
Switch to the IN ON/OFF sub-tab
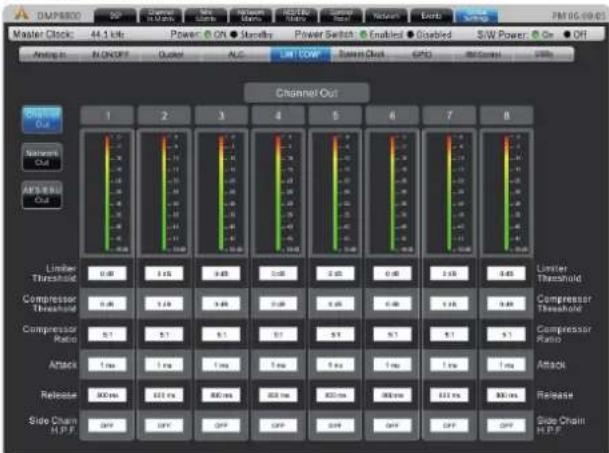[110, 54]
